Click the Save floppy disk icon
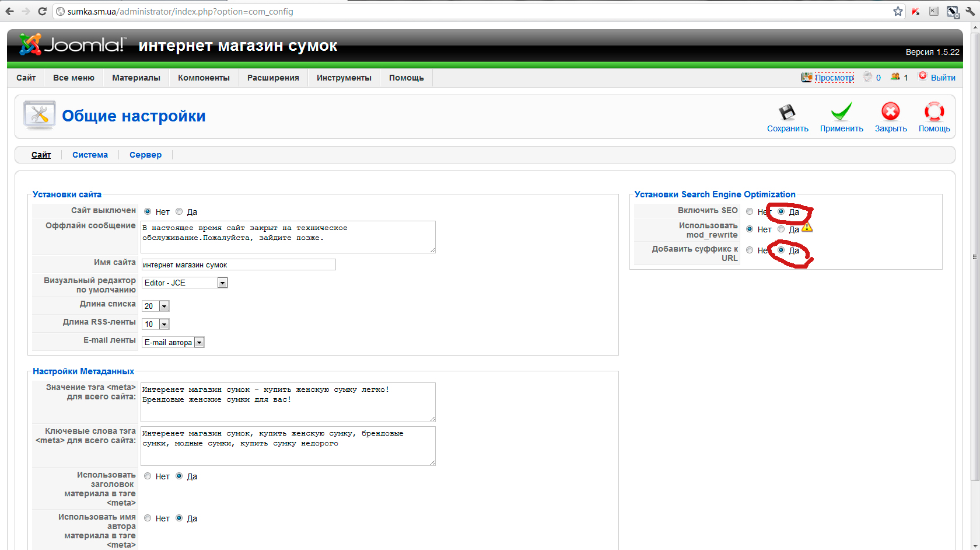Image resolution: width=980 pixels, height=550 pixels. (787, 112)
